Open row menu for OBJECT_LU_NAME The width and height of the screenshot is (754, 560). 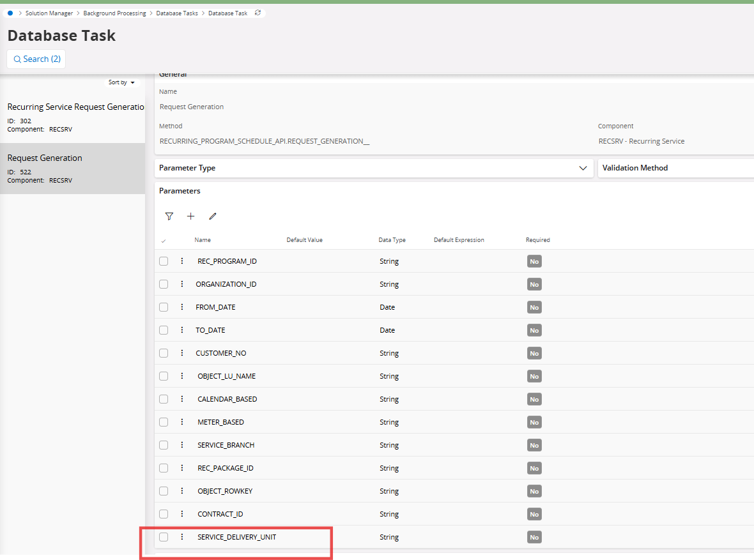pyautogui.click(x=181, y=376)
